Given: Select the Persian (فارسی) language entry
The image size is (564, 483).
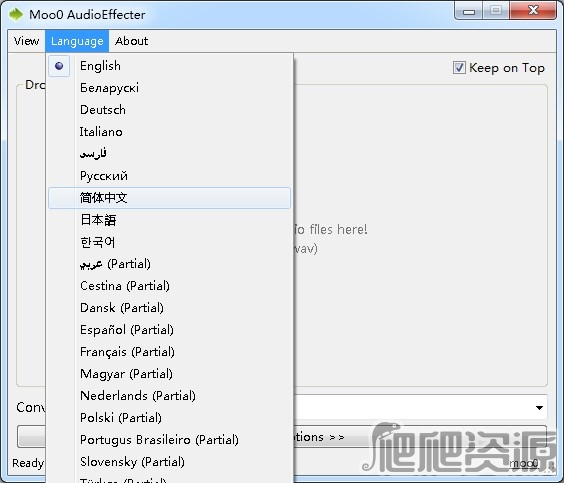Looking at the screenshot, I should (x=169, y=154).
